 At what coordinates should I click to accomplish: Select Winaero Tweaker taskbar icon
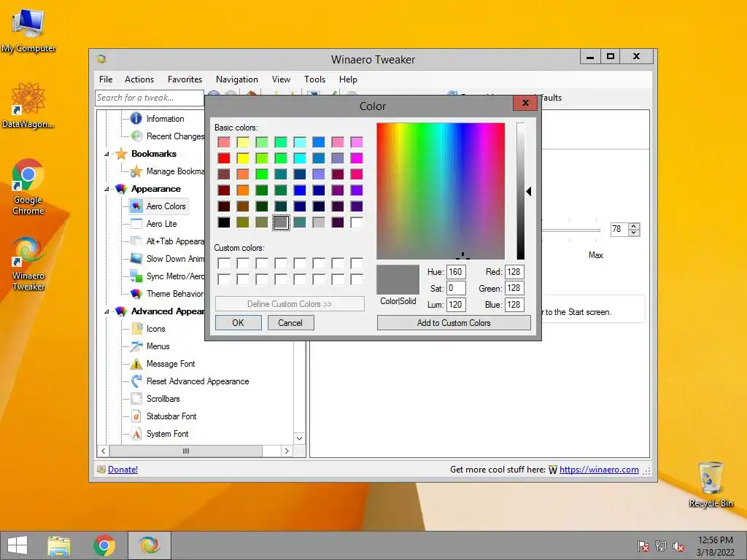tap(149, 545)
